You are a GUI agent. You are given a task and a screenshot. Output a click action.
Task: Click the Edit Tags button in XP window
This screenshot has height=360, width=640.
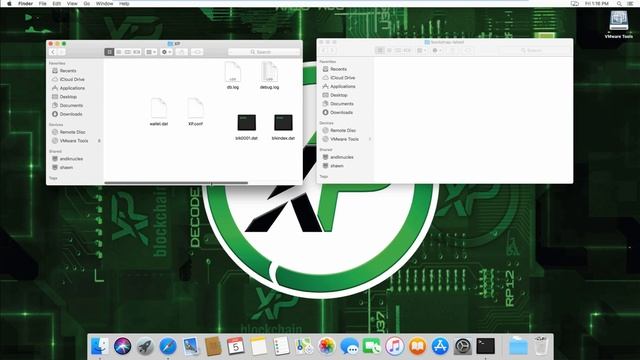pyautogui.click(x=197, y=52)
